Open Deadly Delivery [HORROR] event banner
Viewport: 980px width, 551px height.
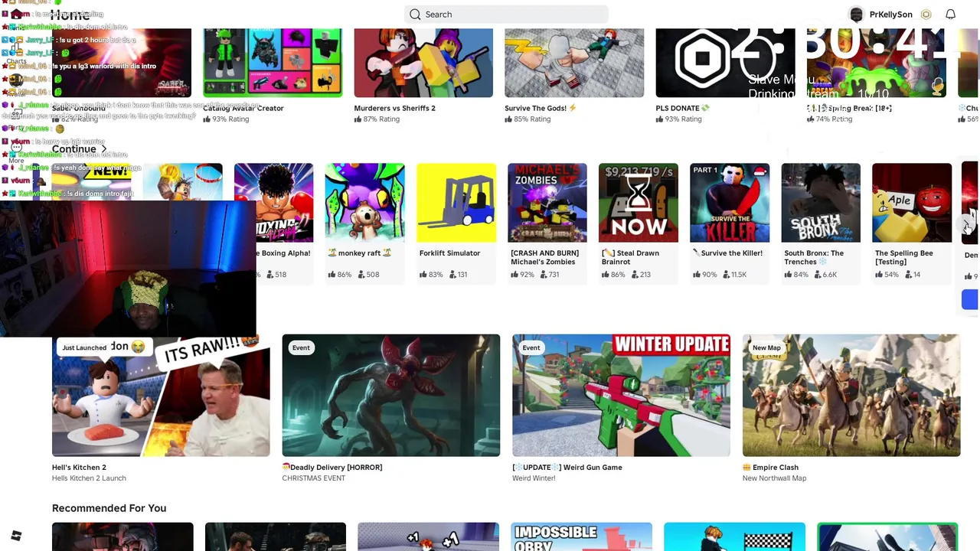coord(391,396)
